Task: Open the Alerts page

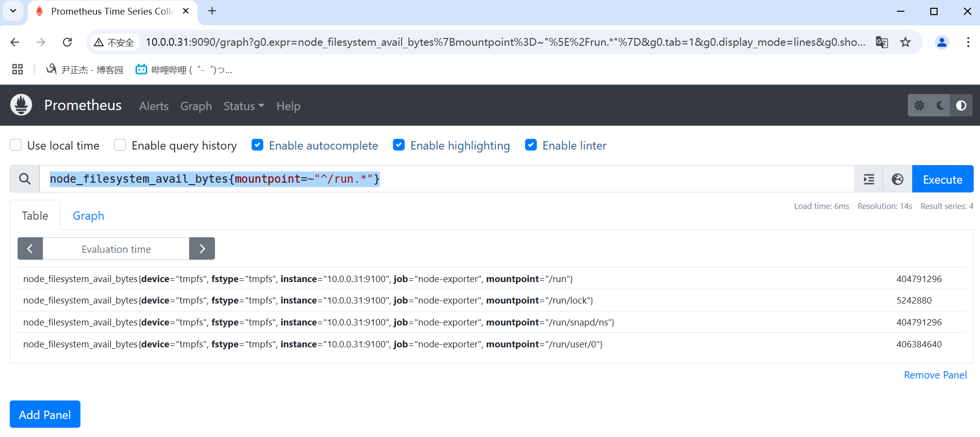Action: pos(154,106)
